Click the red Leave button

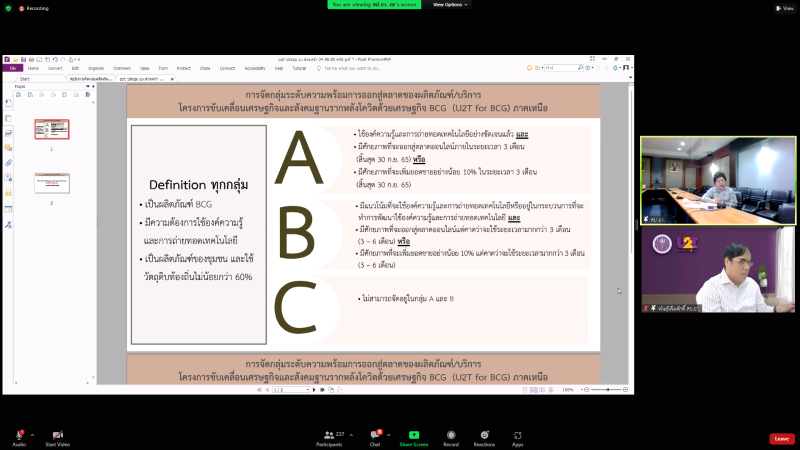(x=781, y=438)
